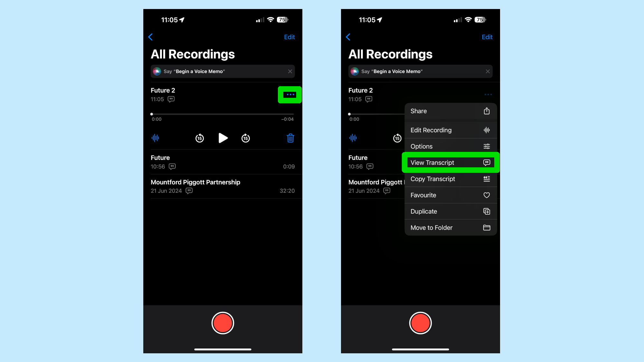Toggle the Siri Voice Memo suggestion banner
Viewport: 644px width, 362px height.
[x=290, y=71]
